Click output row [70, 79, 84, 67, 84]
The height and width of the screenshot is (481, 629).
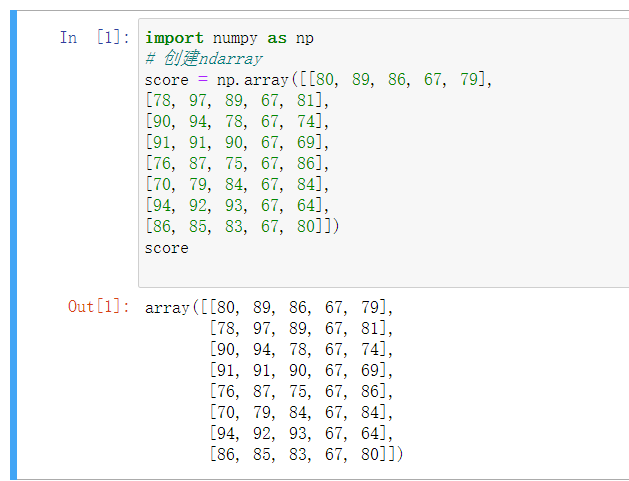301,412
